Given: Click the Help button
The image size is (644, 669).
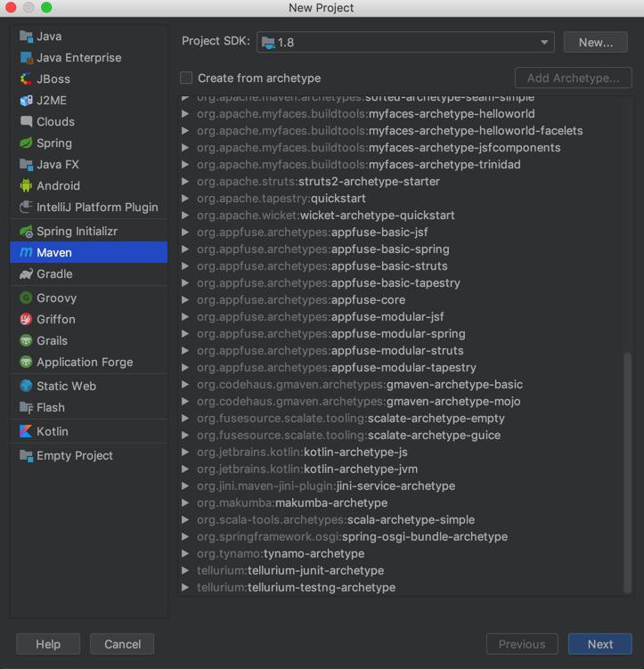Looking at the screenshot, I should tap(48, 644).
